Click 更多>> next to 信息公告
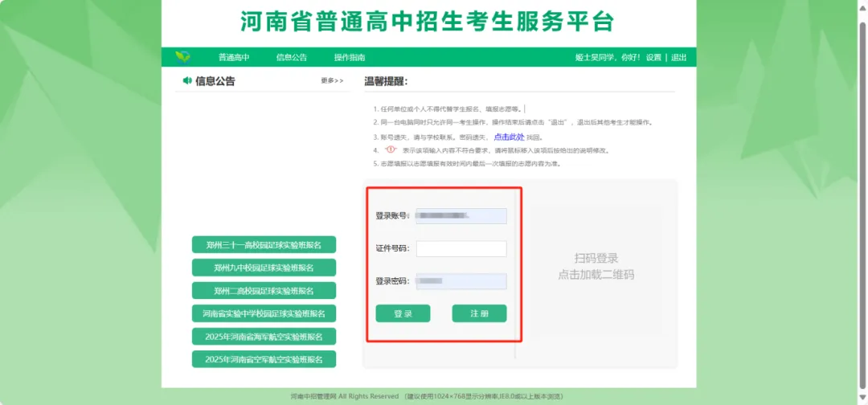868x405 pixels. [x=332, y=81]
